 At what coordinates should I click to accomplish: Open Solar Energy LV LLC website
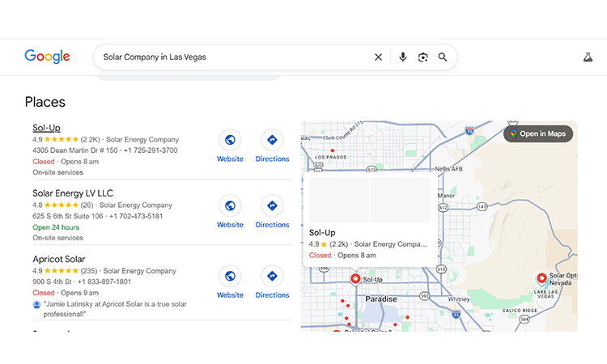pos(230,206)
